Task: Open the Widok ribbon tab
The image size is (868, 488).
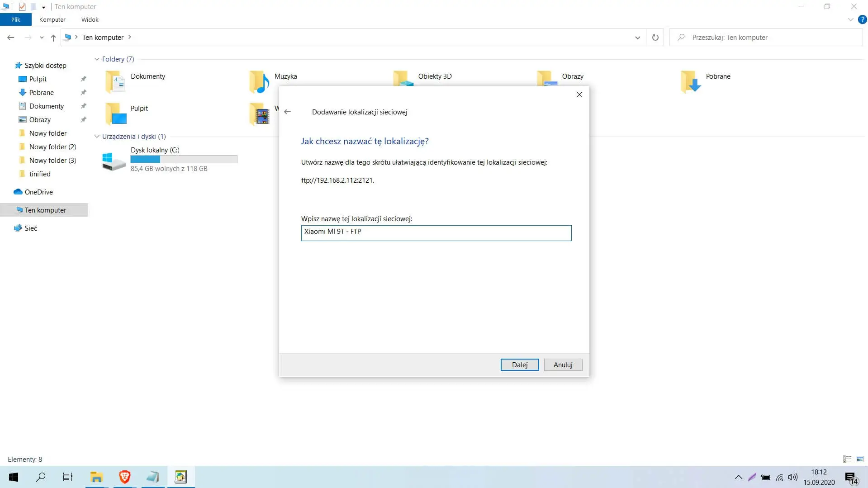Action: click(x=90, y=20)
